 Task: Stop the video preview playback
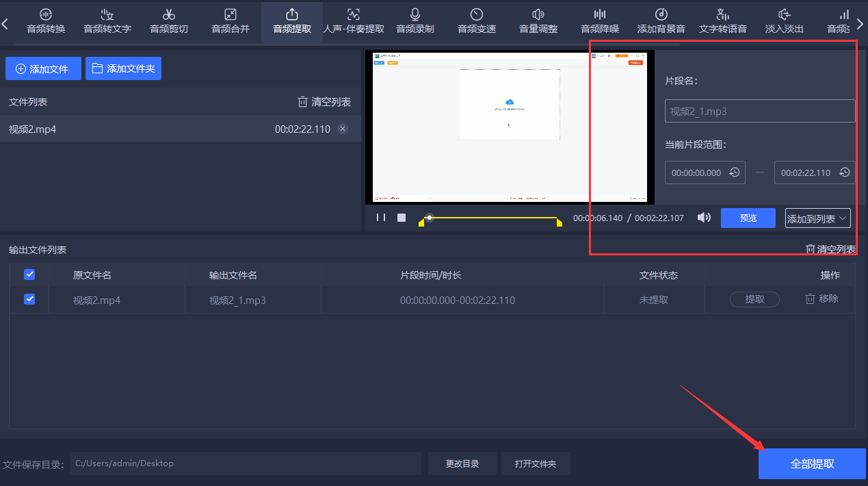402,218
